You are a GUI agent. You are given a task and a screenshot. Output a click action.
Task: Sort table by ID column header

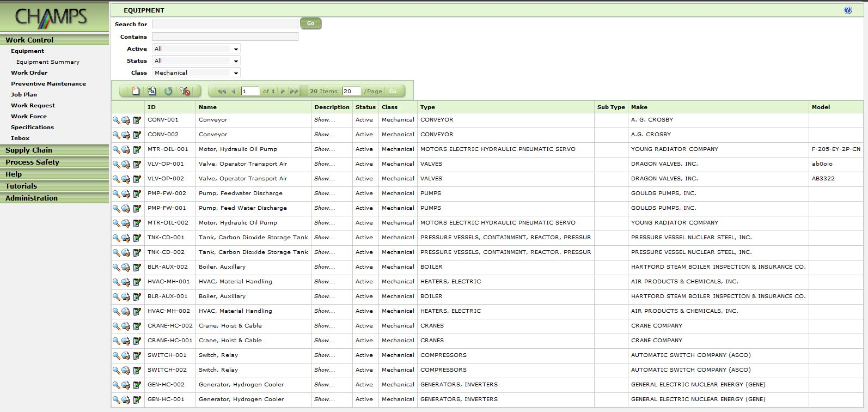coord(151,107)
